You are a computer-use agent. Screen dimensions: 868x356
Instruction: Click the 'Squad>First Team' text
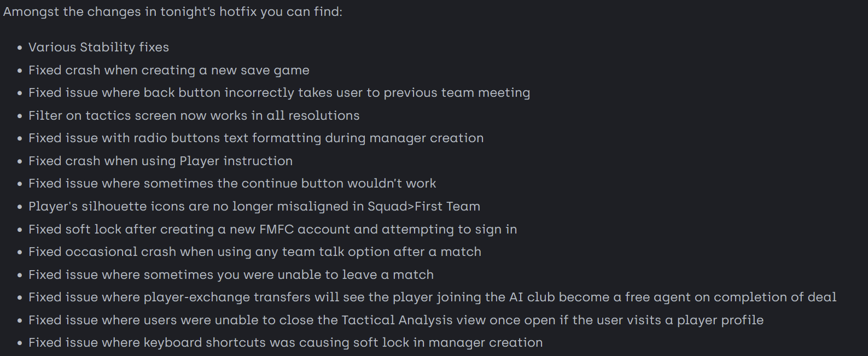pos(423,207)
